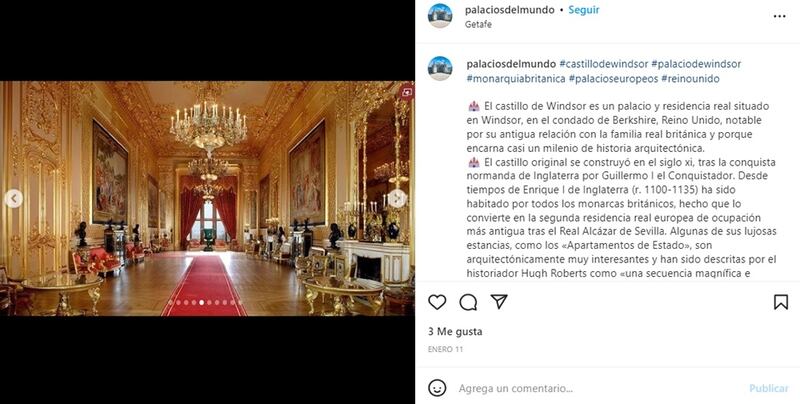800x404 pixels.
Task: Open the emoji picker smiley icon
Action: coord(437,388)
